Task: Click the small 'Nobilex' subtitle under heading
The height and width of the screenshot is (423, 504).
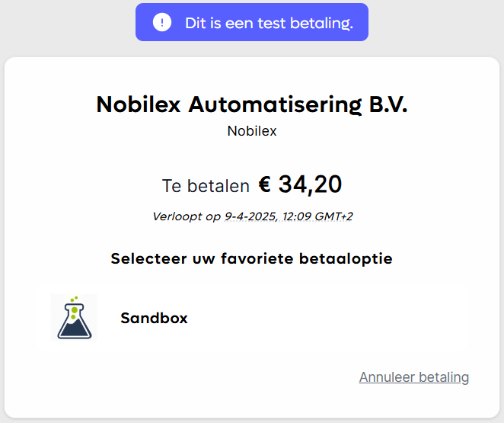Action: (252, 131)
